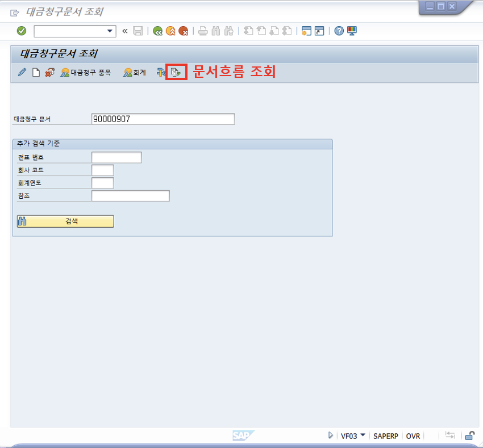Click the red Cancel icon
This screenshot has width=483, height=448.
184,31
